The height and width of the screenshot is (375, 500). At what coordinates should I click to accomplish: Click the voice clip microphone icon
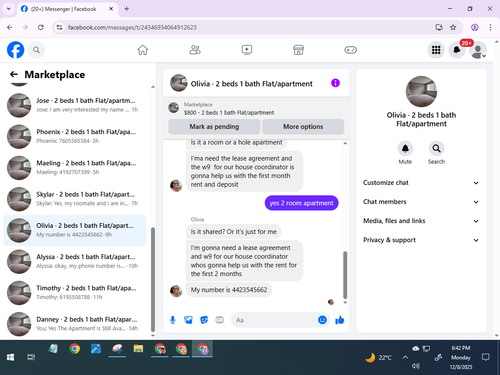pos(173,320)
